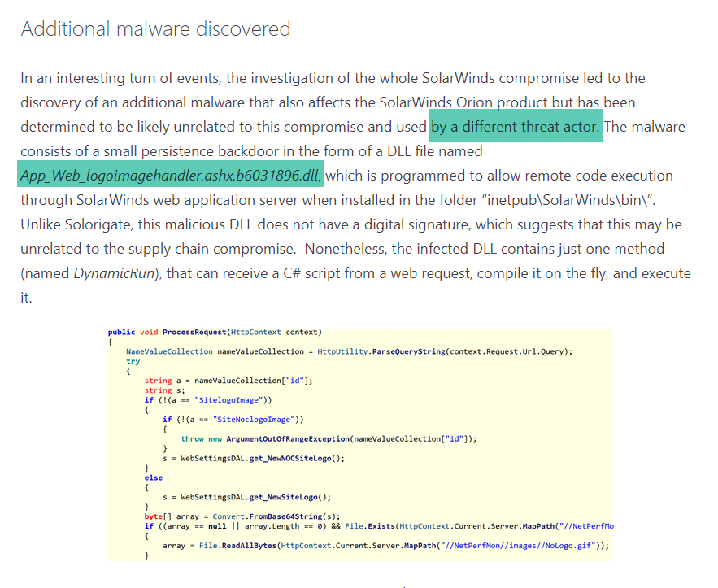Screen dimensions: 718x588
Task: Click "get_NewNOCSiteLogo" in the code
Action: 290,459
